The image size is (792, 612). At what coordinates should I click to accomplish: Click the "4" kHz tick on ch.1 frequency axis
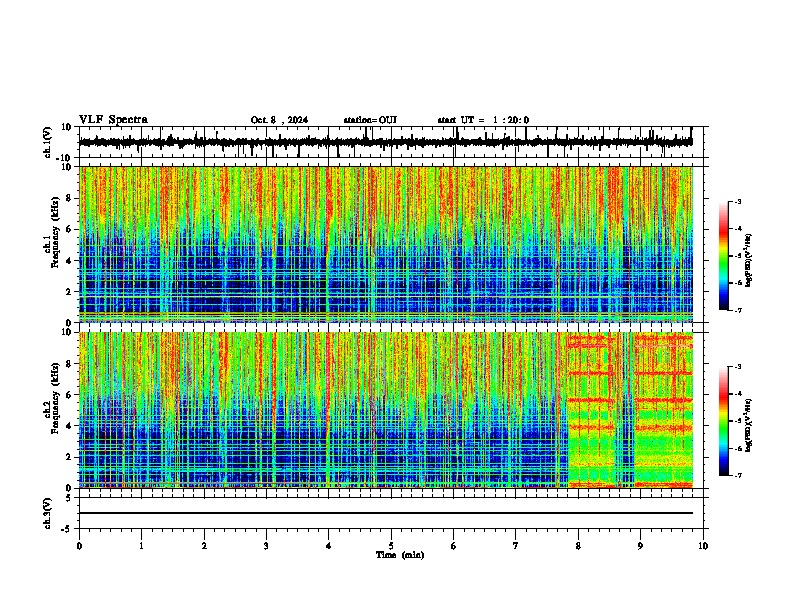(70, 261)
